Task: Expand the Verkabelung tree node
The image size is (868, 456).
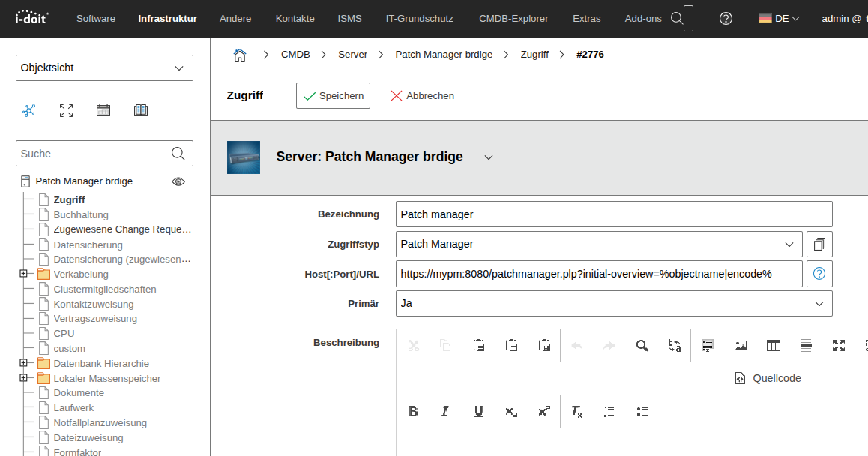Action: click(25, 274)
